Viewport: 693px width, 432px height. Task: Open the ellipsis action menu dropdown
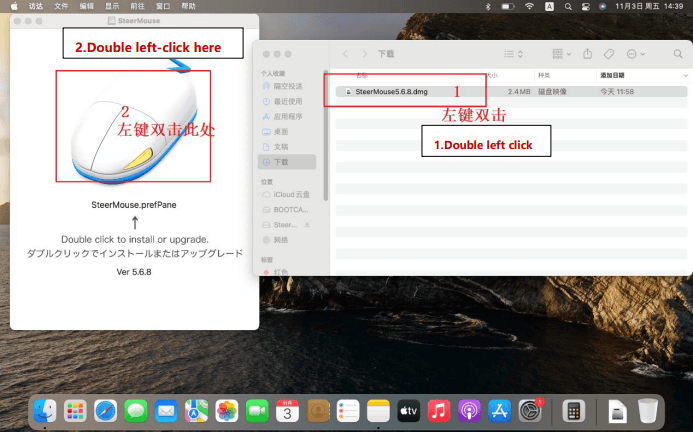635,53
